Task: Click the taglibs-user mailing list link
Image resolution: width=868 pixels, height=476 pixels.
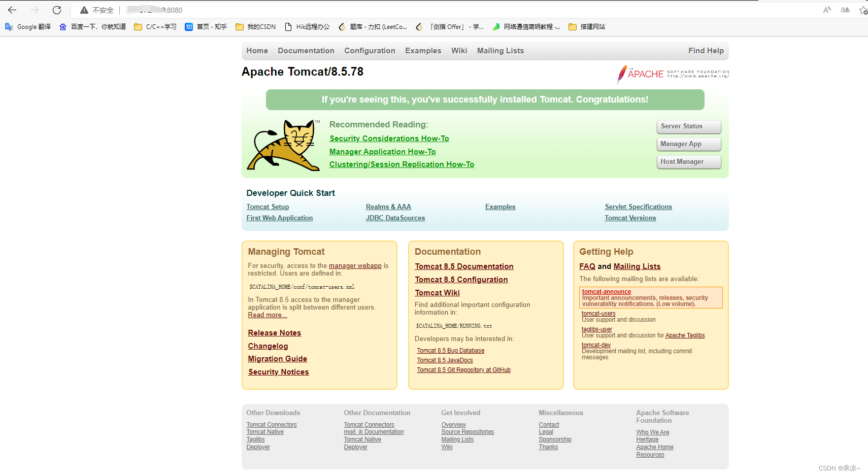Action: [x=597, y=329]
